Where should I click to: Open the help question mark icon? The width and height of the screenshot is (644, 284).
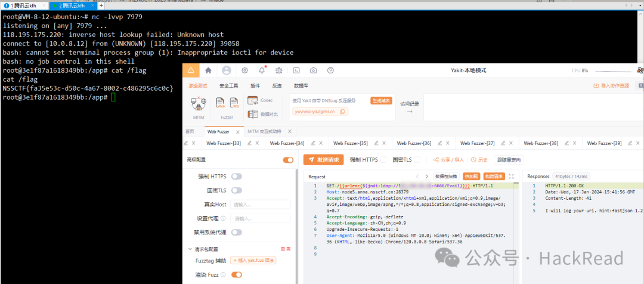coord(330,70)
